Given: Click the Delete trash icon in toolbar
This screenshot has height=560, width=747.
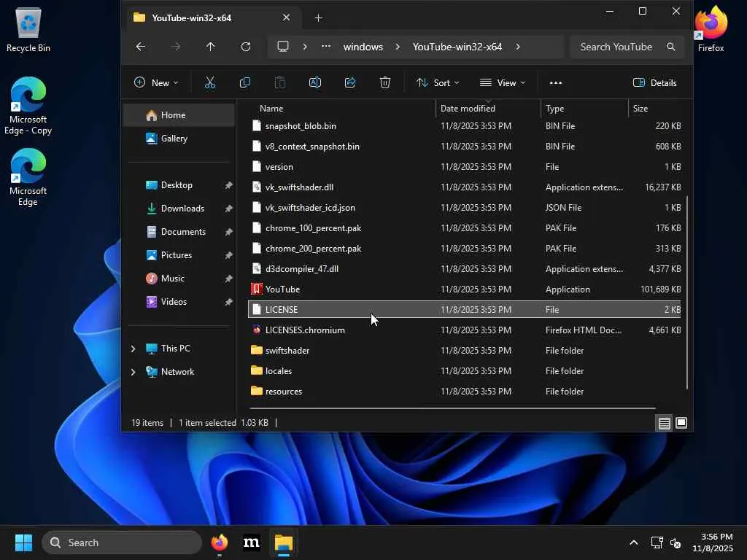Looking at the screenshot, I should click(x=385, y=83).
